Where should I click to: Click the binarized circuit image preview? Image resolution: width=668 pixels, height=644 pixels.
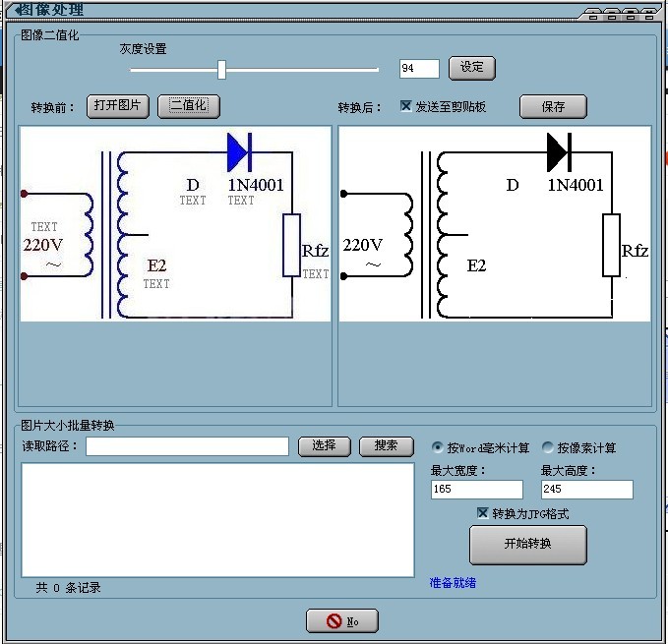[494, 223]
